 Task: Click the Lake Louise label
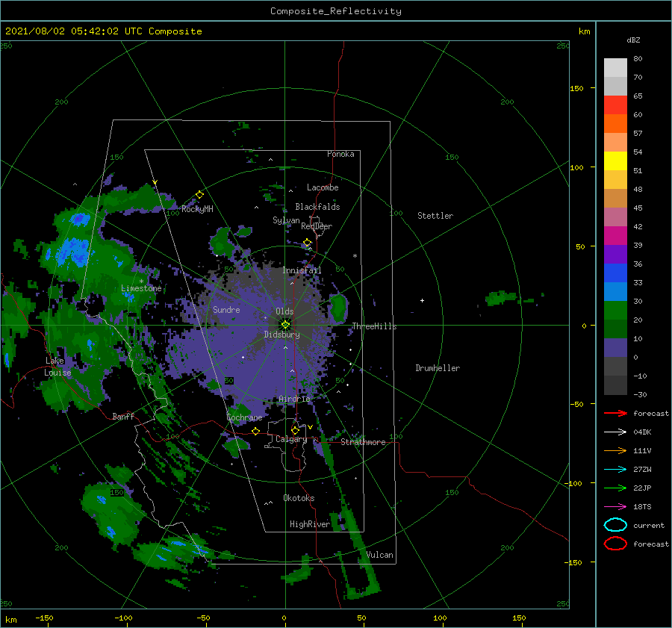pos(57,367)
